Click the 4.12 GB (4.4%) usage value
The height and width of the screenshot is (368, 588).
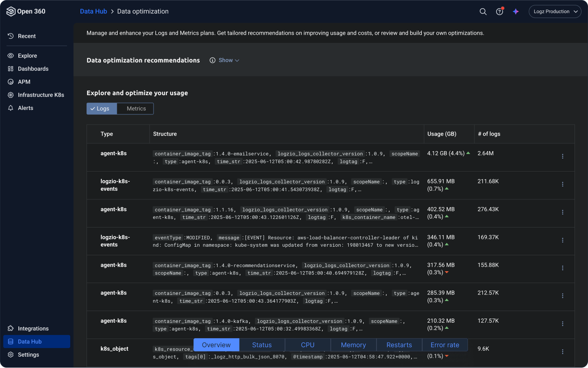coord(446,153)
